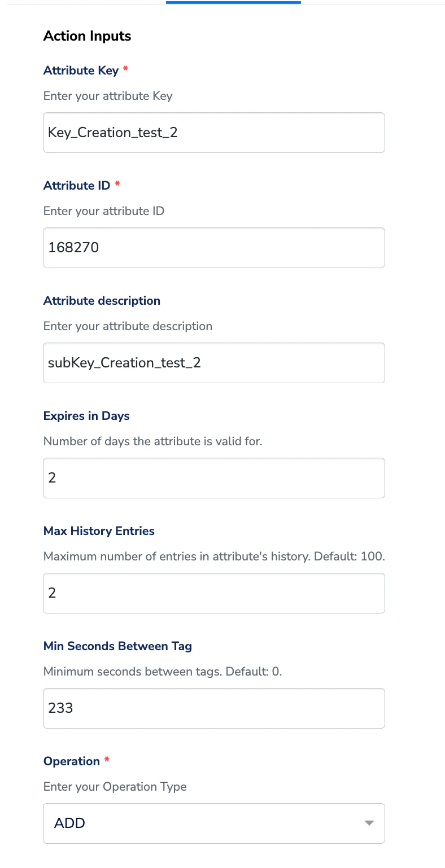Click the Attribute description label
Viewport: 445px width, 868px height.
[x=102, y=301]
